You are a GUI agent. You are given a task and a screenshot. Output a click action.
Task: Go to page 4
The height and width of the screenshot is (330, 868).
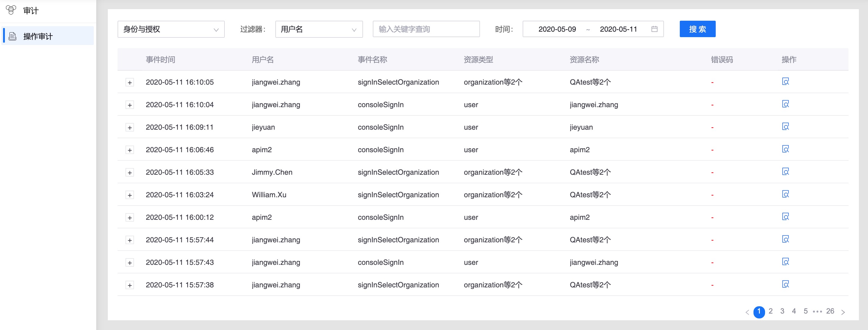pos(794,311)
